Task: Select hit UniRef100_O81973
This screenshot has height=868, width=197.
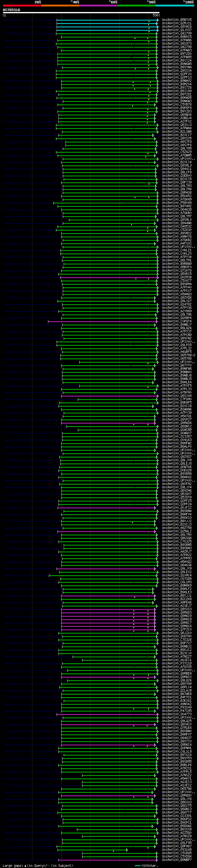Action: (177, 43)
